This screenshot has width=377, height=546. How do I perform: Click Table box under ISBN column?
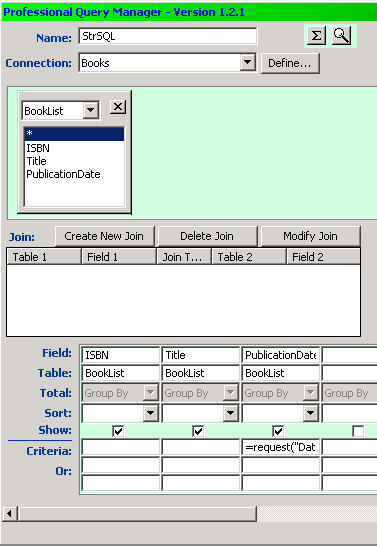coord(120,373)
